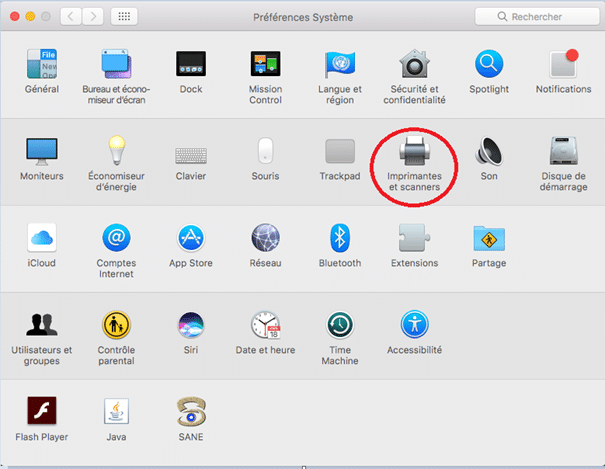Open the Bluetooth preference pane
605x469 pixels.
340,239
